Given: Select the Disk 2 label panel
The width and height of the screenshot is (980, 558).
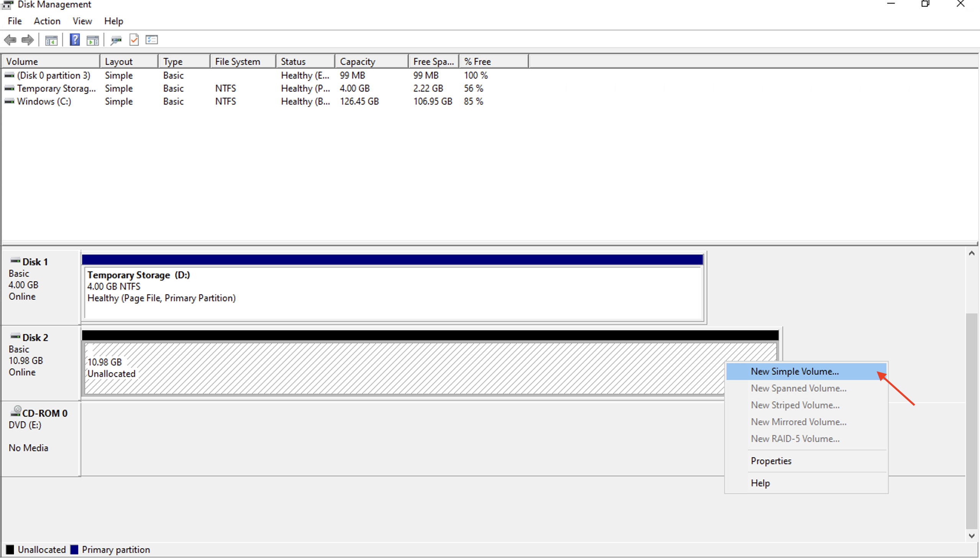Looking at the screenshot, I should pyautogui.click(x=41, y=363).
